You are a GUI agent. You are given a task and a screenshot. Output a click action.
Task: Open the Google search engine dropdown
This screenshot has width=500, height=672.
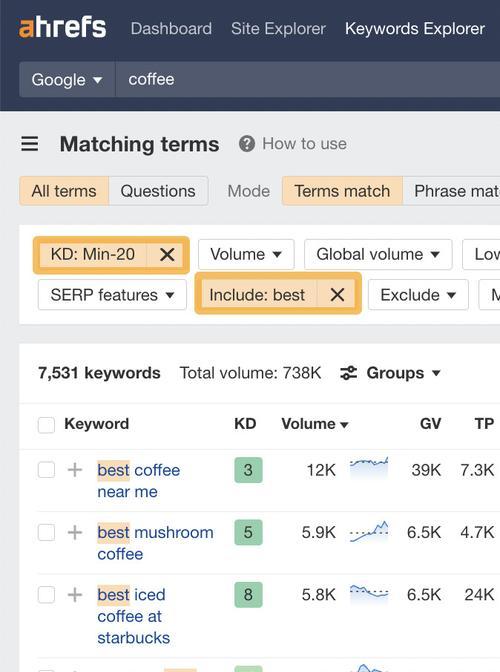[67, 80]
